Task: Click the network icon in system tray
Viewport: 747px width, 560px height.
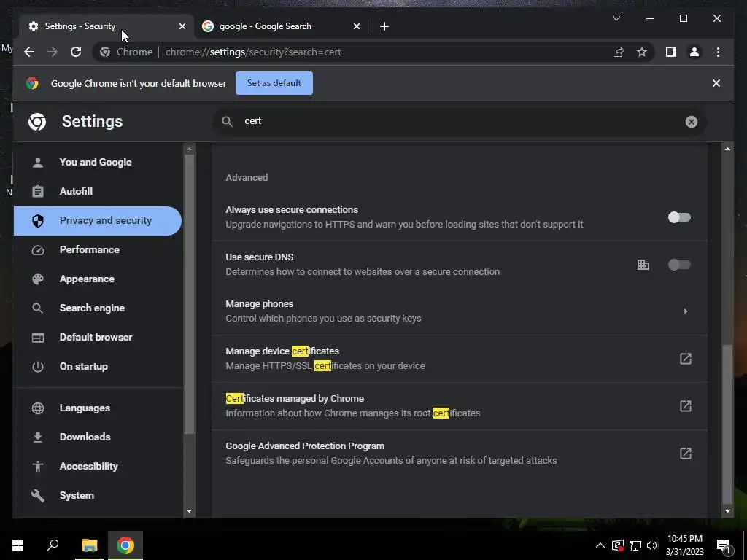Action: click(x=635, y=545)
